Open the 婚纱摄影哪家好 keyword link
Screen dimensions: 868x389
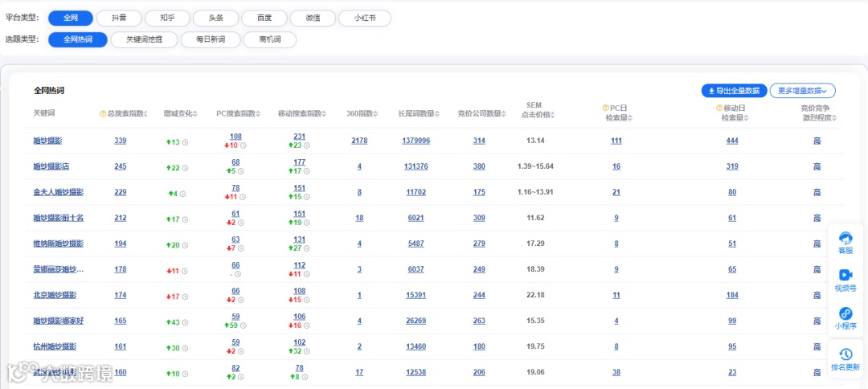tap(58, 321)
